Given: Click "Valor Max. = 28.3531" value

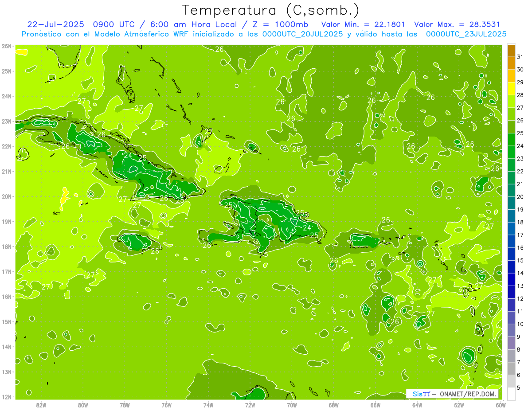Looking at the screenshot, I should pyautogui.click(x=457, y=24).
